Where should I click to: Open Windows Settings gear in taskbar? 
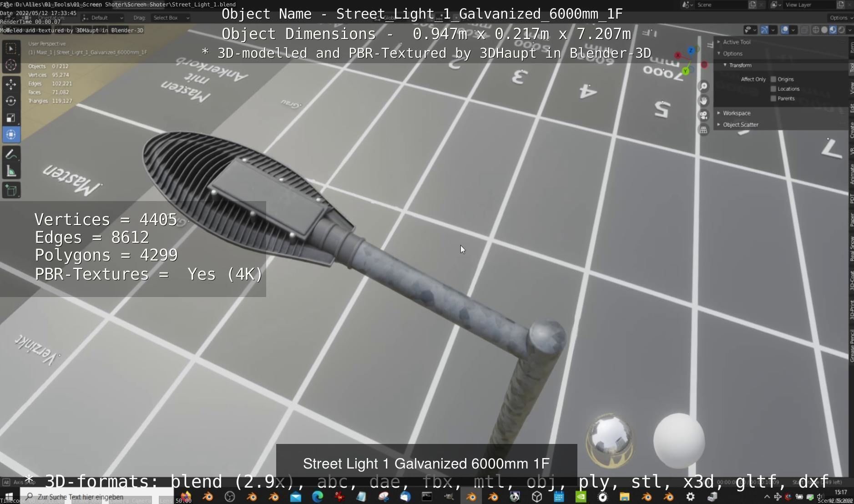[690, 497]
